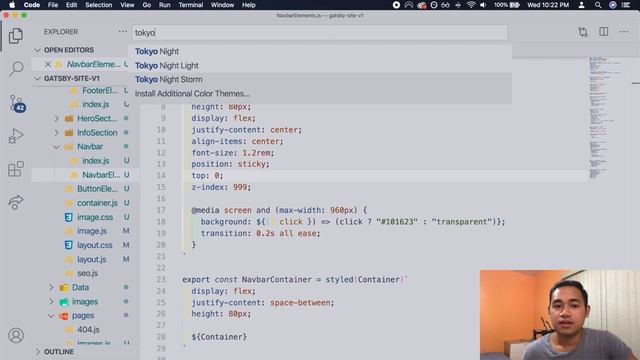Open the FooterElements file

click(x=100, y=91)
